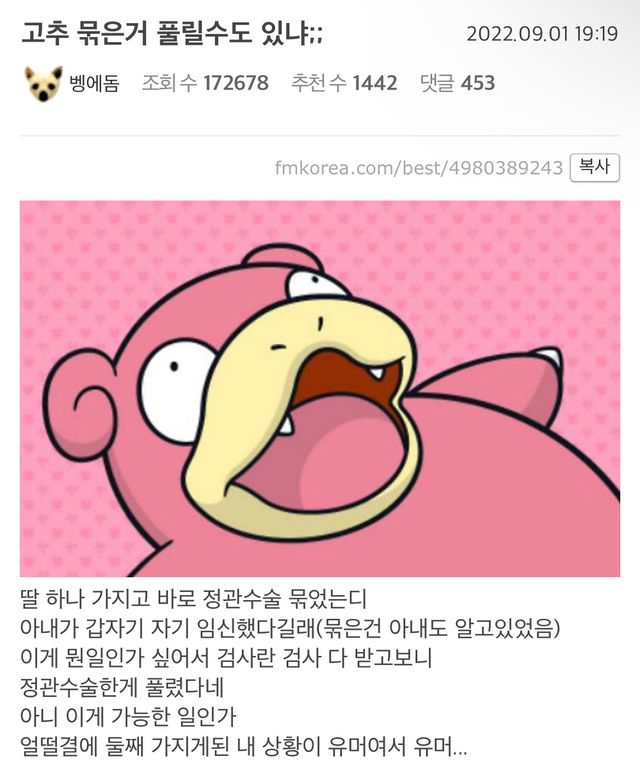Select the line beginning 이게 뭔일인가
This screenshot has height=775, width=640.
(226, 658)
